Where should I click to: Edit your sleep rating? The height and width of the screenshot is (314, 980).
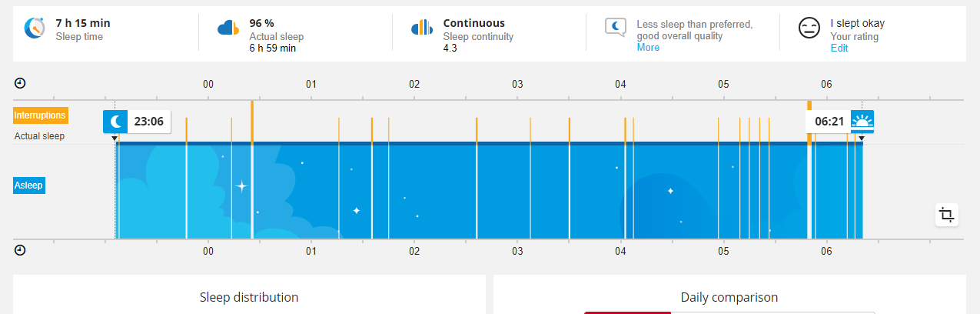[839, 48]
